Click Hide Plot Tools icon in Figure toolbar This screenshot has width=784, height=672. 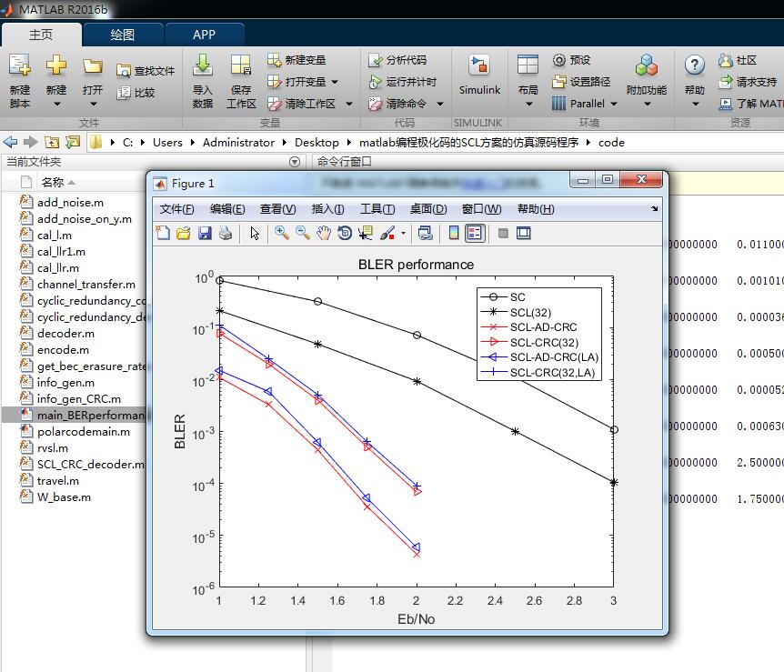pyautogui.click(x=503, y=233)
